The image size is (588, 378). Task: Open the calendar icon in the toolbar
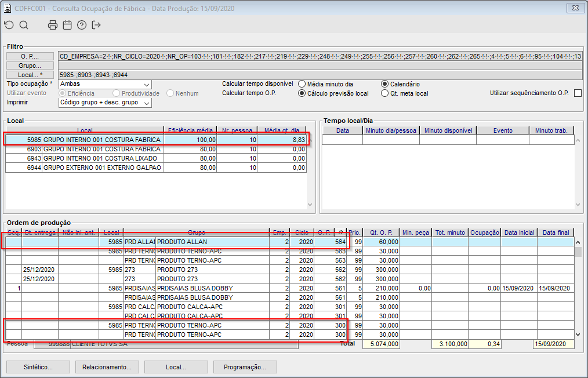(67, 25)
